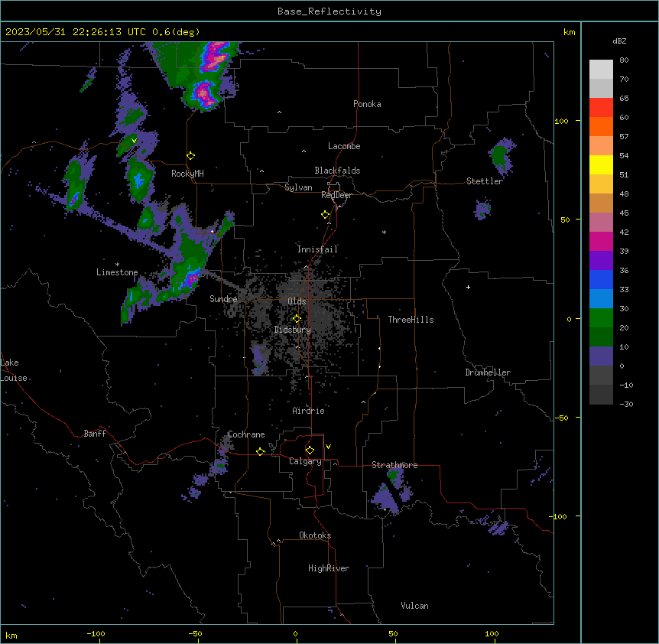Click the Cochrane label
The width and height of the screenshot is (659, 644).
246,434
